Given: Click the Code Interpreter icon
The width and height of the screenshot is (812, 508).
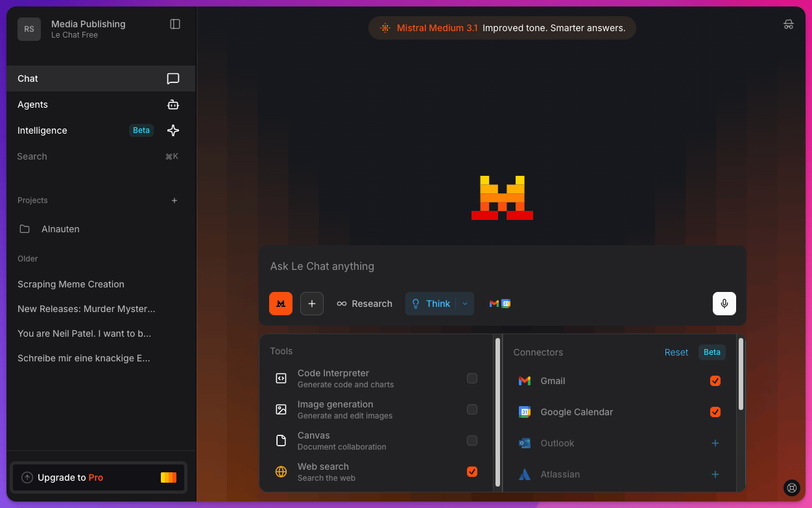Looking at the screenshot, I should (281, 378).
